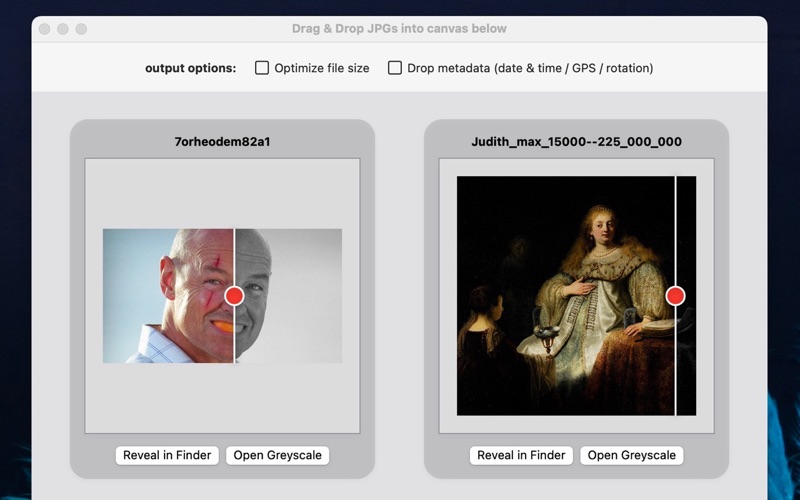Tick the Drop metadata checkbox
This screenshot has height=500, width=800.
pos(394,68)
